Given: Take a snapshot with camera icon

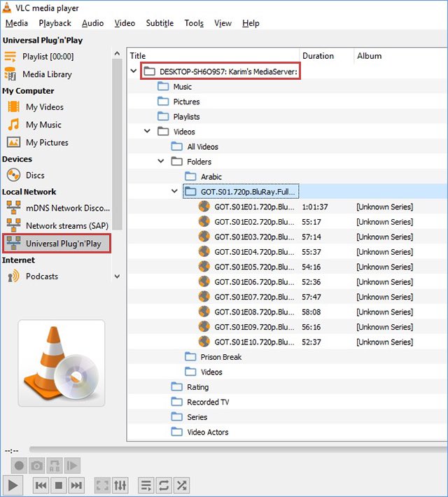Looking at the screenshot, I should pyautogui.click(x=37, y=465).
